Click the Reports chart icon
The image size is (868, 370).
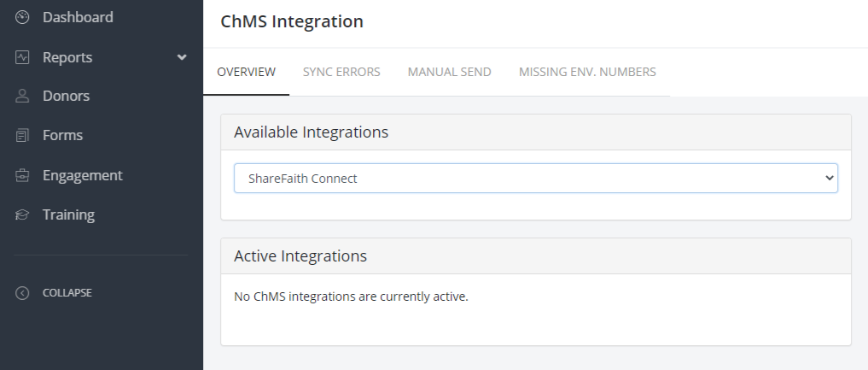22,57
